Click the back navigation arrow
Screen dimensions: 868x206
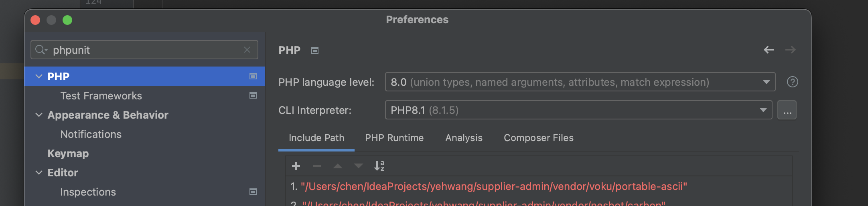pos(769,50)
